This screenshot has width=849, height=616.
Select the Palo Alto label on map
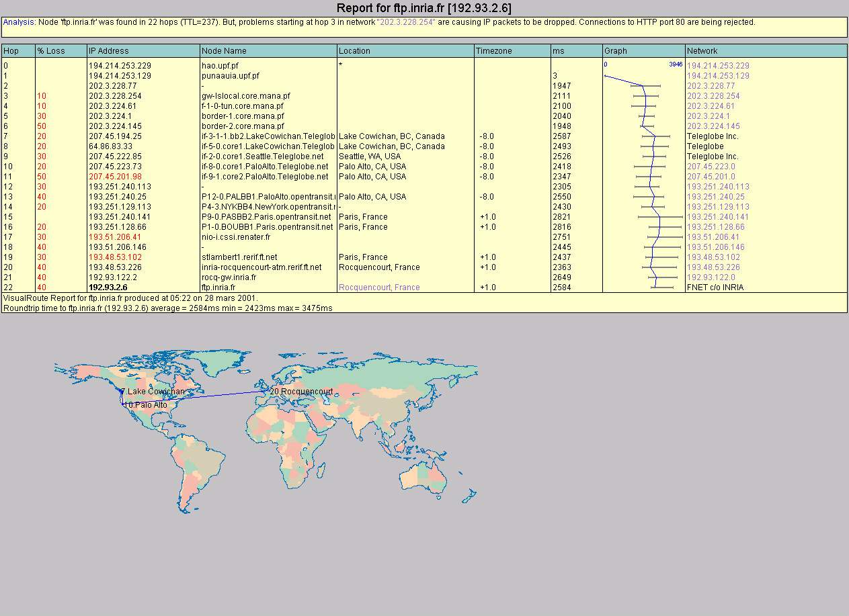tap(145, 405)
